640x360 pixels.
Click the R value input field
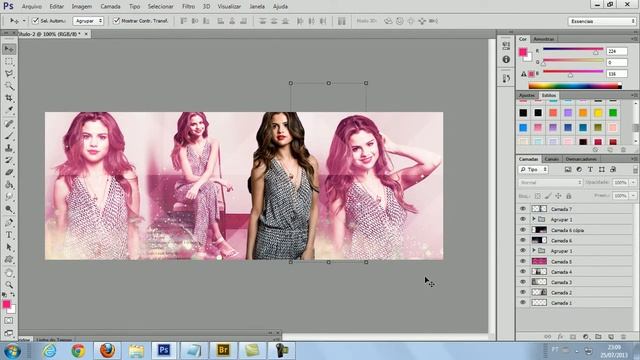pos(617,51)
